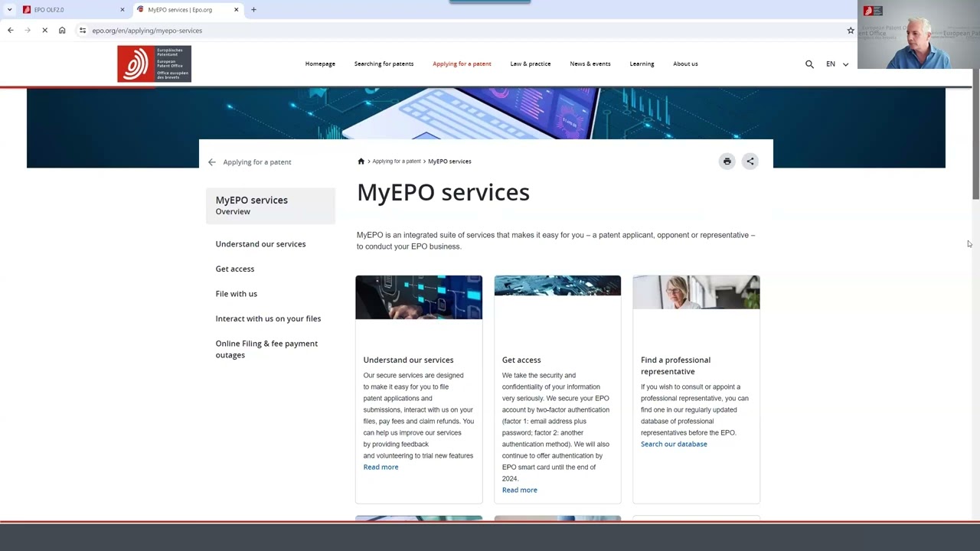
Task: Open the Get access card image
Action: coord(557,285)
